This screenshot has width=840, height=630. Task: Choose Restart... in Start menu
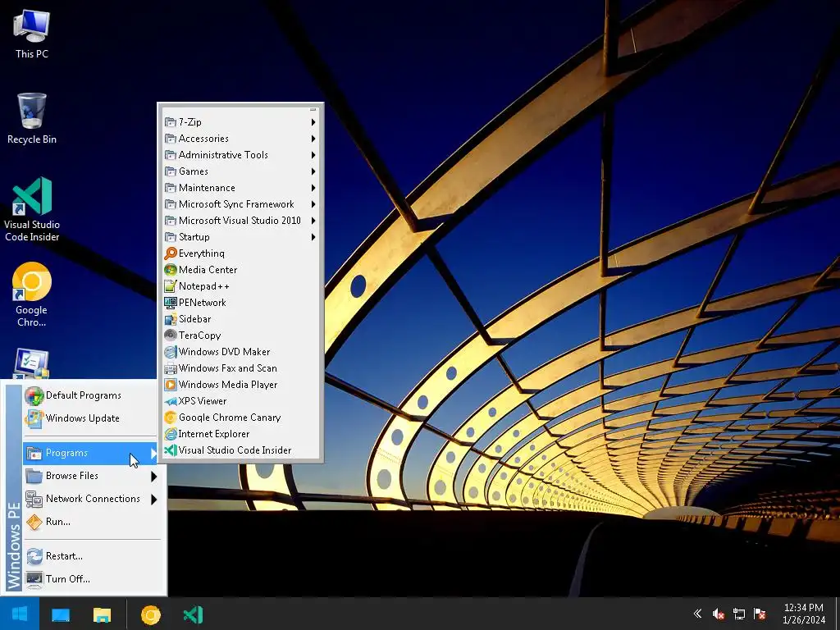click(91, 556)
